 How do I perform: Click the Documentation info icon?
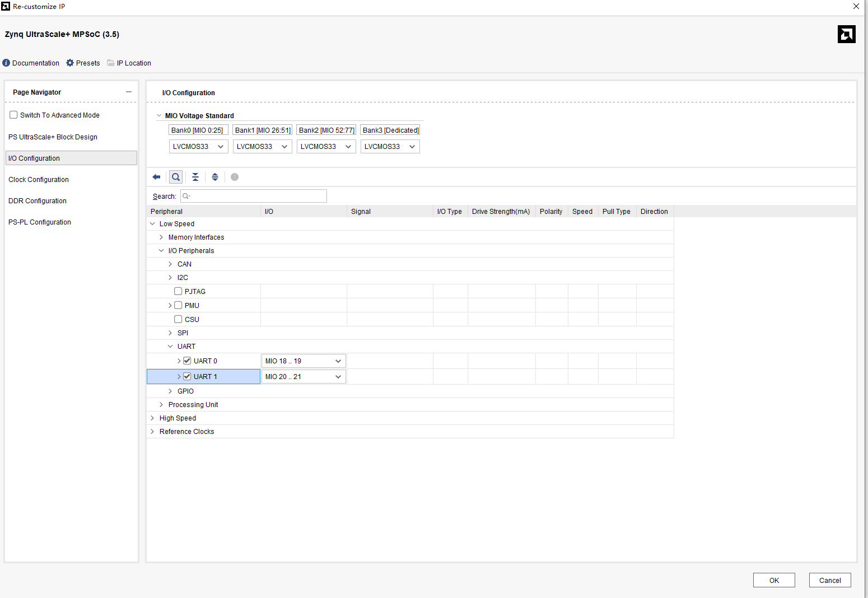(6, 63)
